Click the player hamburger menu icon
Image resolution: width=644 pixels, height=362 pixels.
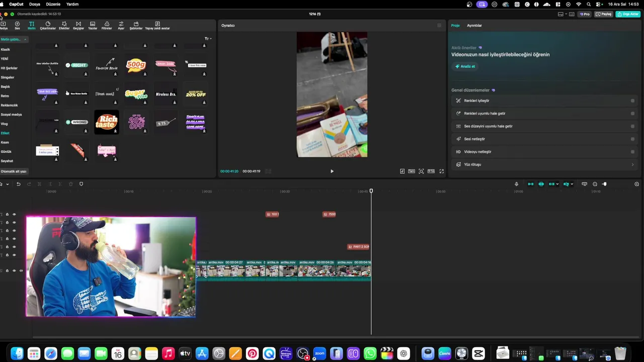[x=439, y=26]
